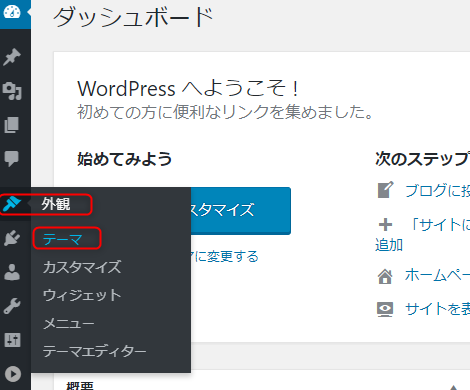Open テーマエディター from the submenu
The image size is (470, 390).
point(94,351)
